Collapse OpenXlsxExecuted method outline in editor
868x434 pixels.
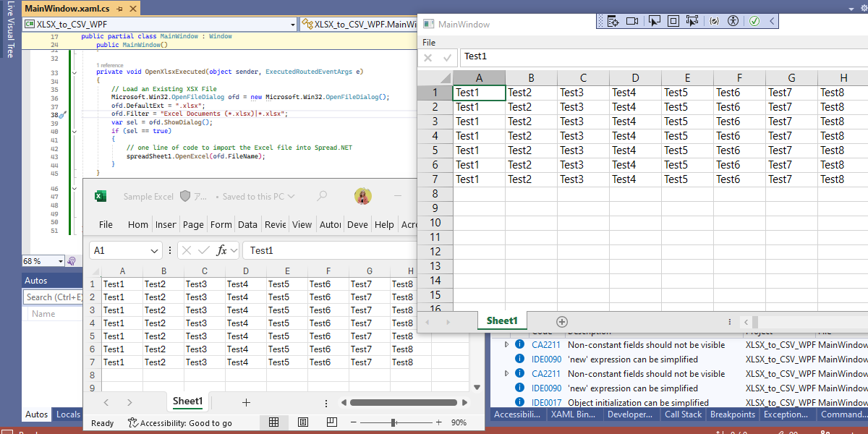click(x=75, y=73)
